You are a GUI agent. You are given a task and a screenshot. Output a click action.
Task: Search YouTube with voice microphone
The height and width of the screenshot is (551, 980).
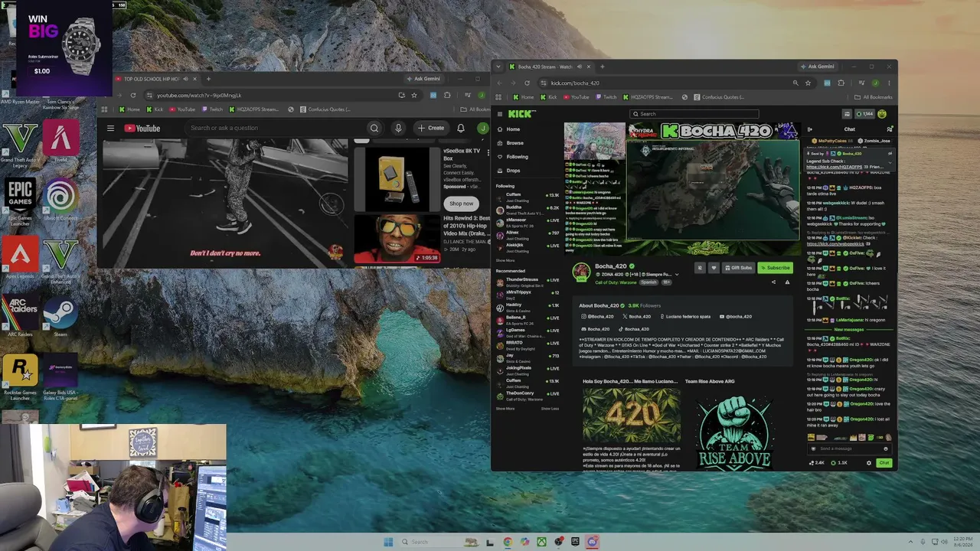(398, 129)
